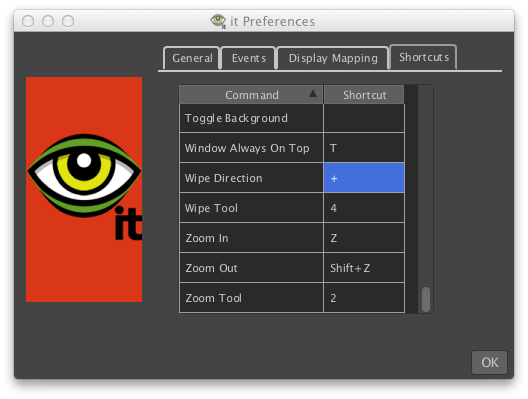Image resolution: width=528 pixels, height=399 pixels.
Task: Edit the Z shortcut for Zoom In
Action: coord(364,238)
